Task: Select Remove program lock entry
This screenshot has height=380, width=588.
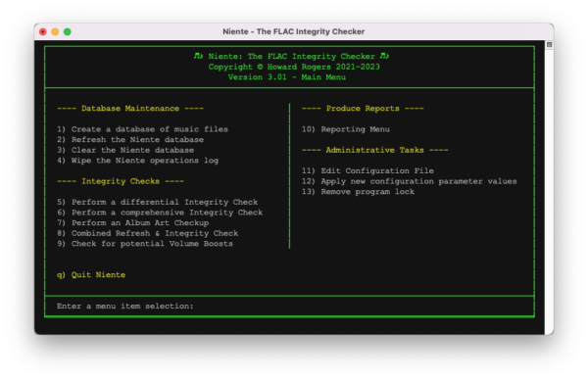Action: [x=358, y=192]
